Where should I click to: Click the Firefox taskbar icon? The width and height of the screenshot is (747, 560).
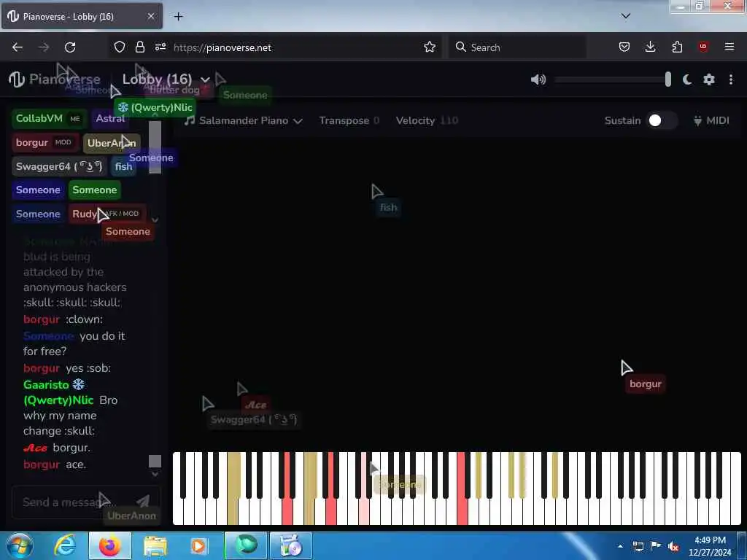(x=109, y=546)
